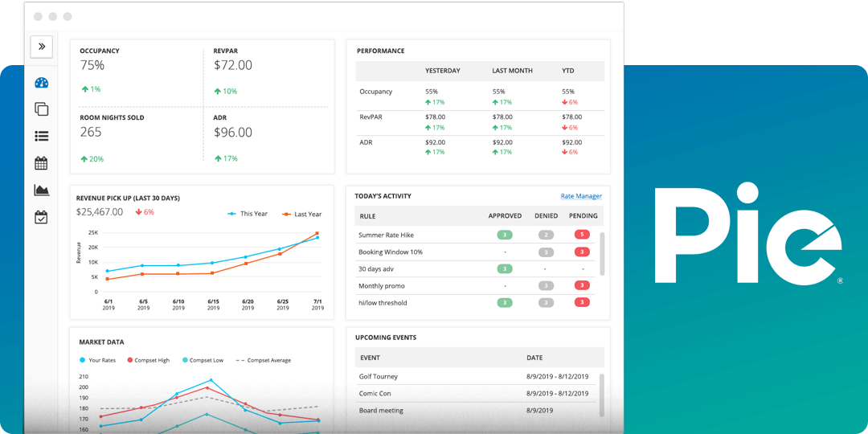Image resolution: width=868 pixels, height=434 pixels.
Task: Click denied badge for hi/low threshold
Action: click(x=546, y=303)
